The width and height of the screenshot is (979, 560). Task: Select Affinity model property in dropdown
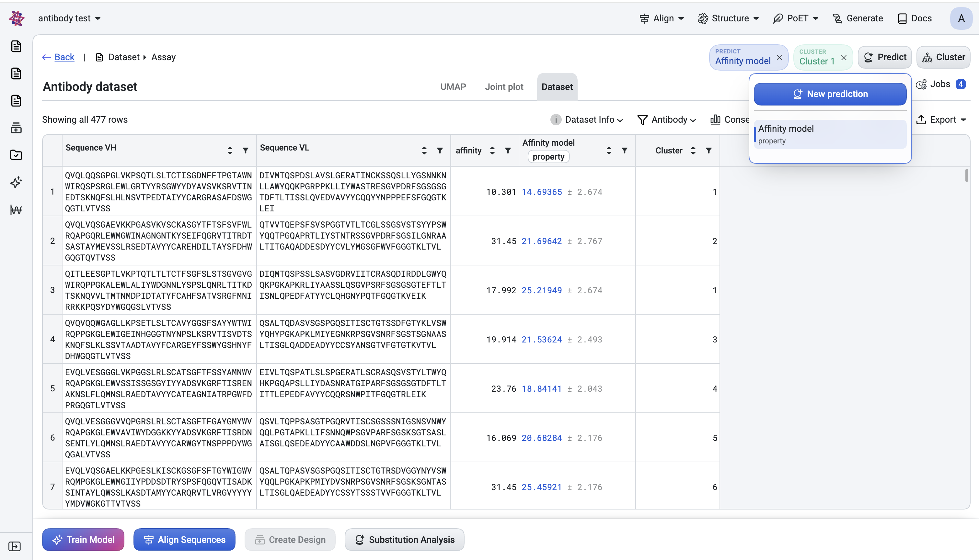point(830,134)
